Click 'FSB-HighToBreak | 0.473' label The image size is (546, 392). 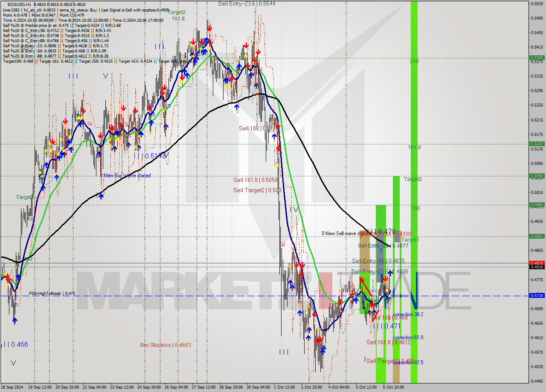[x=52, y=294]
